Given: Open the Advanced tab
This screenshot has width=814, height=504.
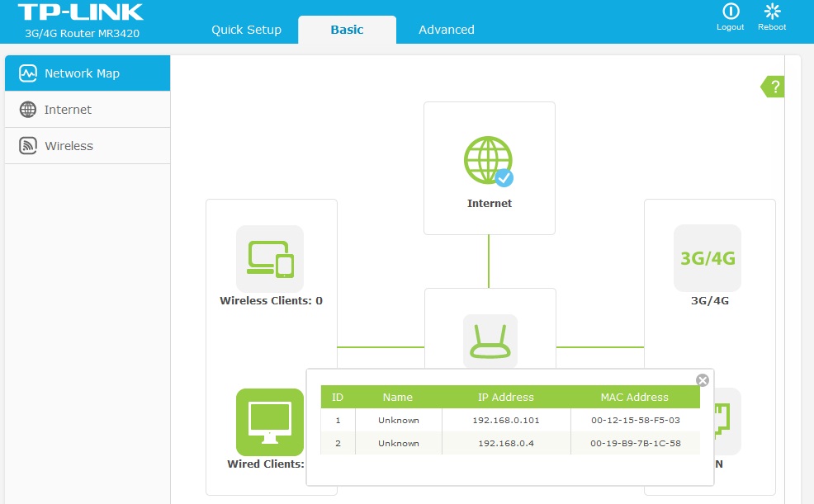Looking at the screenshot, I should pyautogui.click(x=446, y=30).
